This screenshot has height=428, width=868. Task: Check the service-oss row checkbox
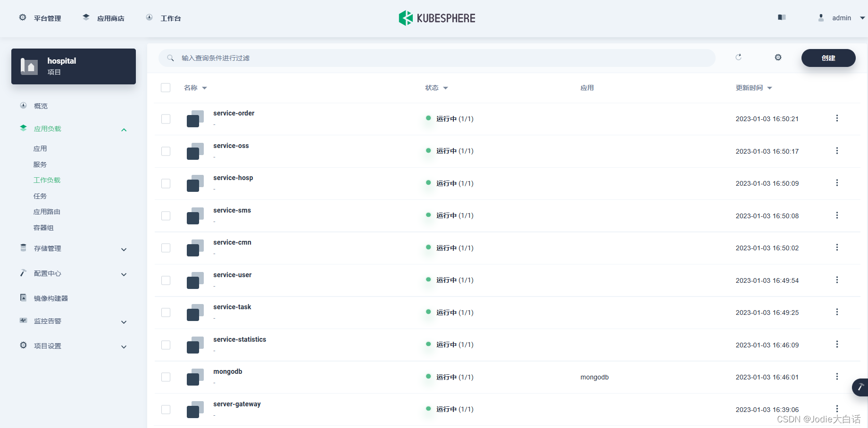[166, 151]
